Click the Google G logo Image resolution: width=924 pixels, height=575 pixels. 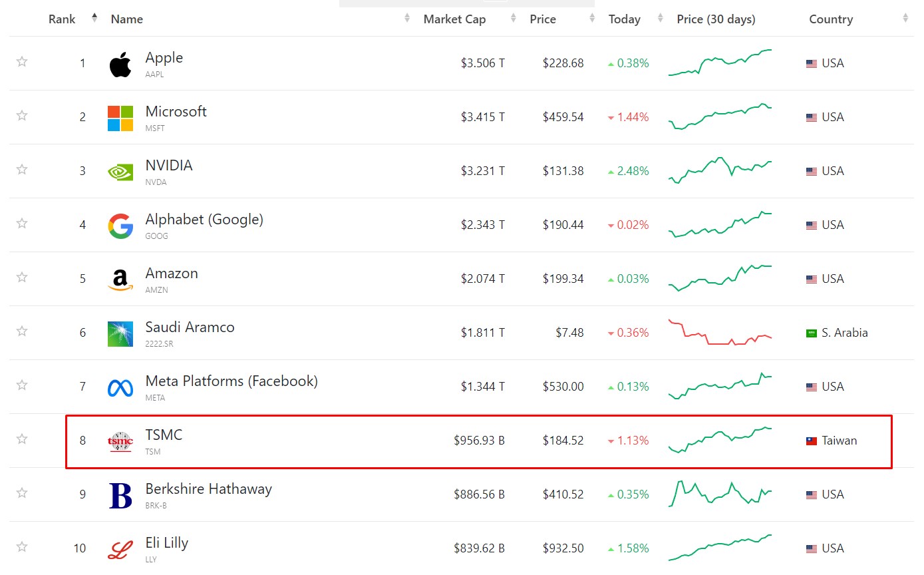click(120, 226)
